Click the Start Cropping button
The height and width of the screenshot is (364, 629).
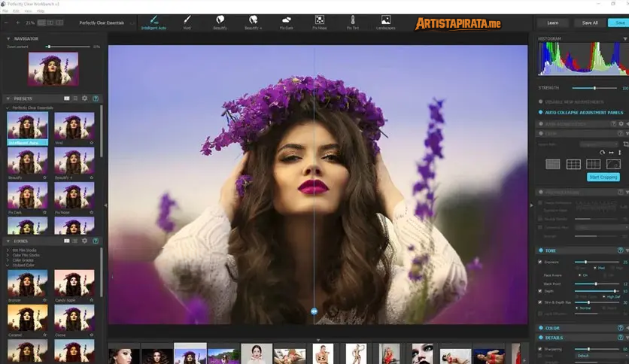click(x=603, y=177)
